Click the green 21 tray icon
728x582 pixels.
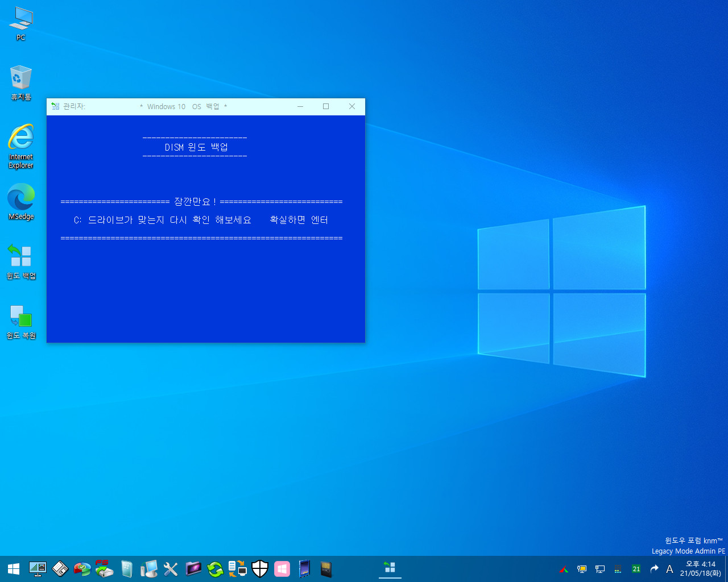click(636, 569)
